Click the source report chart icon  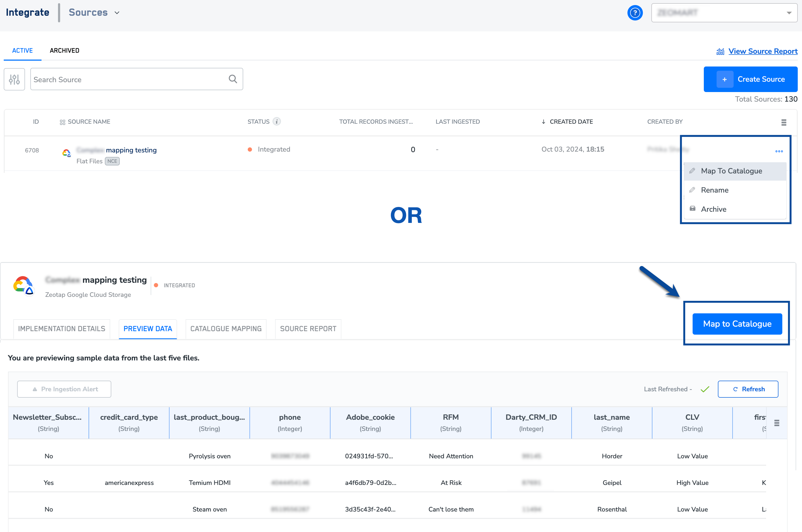click(x=720, y=52)
